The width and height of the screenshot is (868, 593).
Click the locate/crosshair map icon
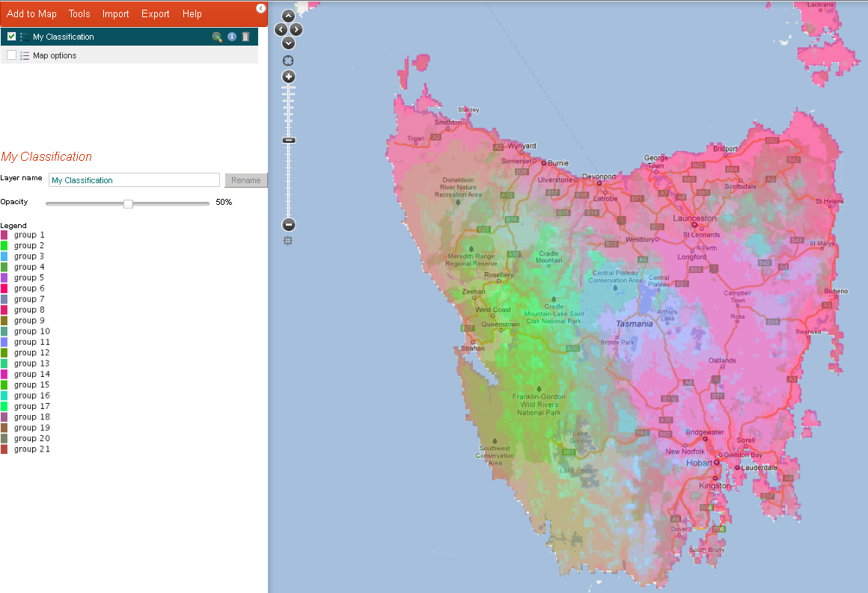pos(288,61)
